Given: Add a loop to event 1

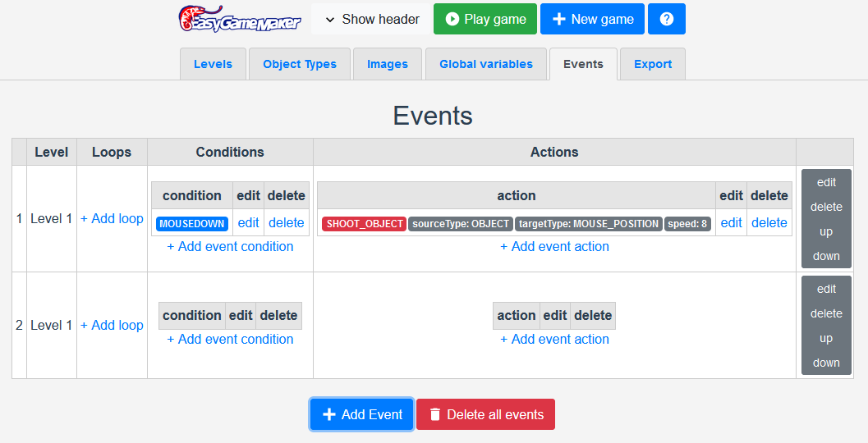Looking at the screenshot, I should click(112, 218).
